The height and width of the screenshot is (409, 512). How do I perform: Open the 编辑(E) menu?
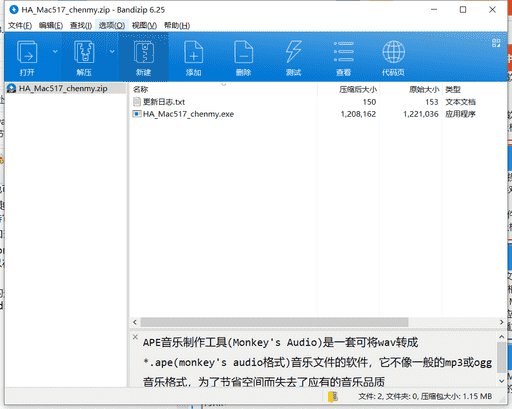[x=51, y=25]
